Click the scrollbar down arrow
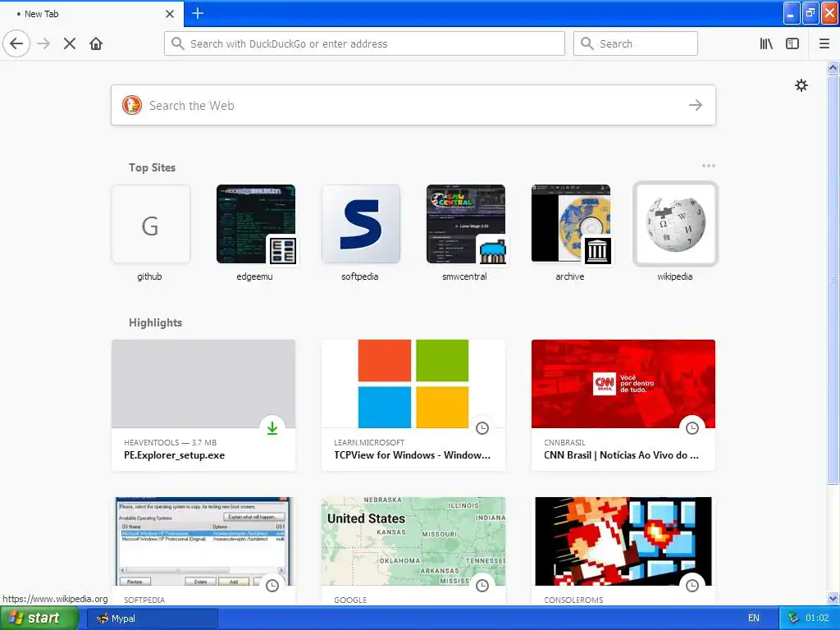This screenshot has height=630, width=840. [833, 598]
